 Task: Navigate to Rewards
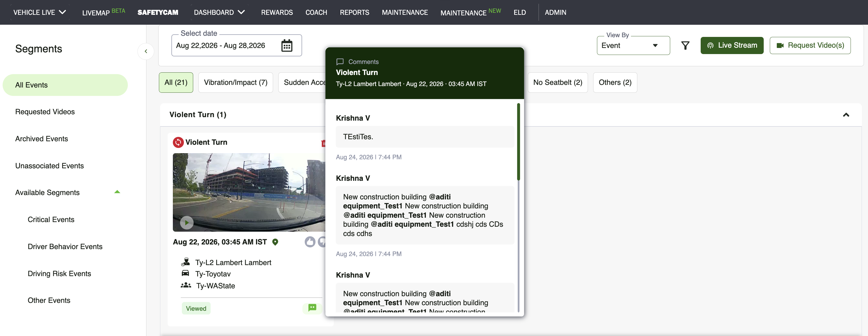pyautogui.click(x=277, y=12)
